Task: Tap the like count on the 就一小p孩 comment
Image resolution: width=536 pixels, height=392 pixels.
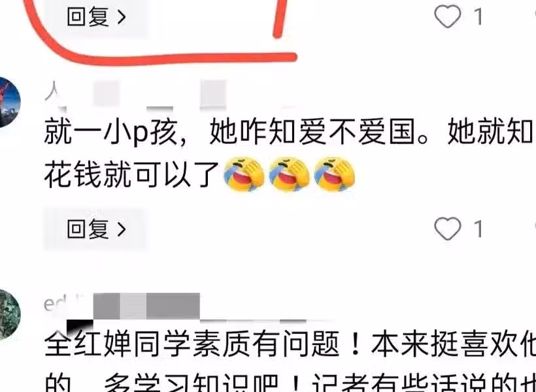Action: (x=478, y=229)
